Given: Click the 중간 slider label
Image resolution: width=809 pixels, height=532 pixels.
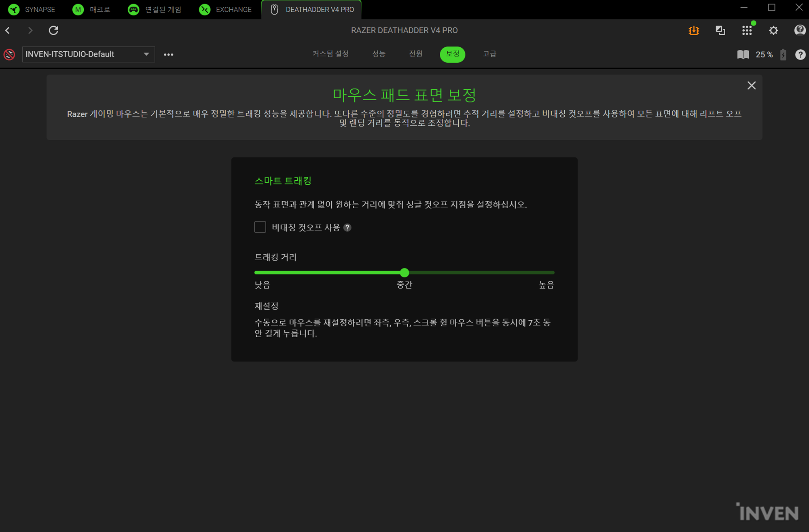Looking at the screenshot, I should point(404,285).
